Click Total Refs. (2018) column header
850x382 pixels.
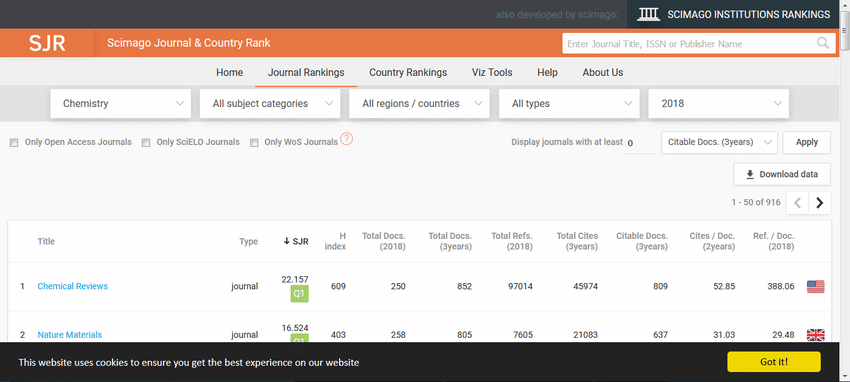[512, 242]
